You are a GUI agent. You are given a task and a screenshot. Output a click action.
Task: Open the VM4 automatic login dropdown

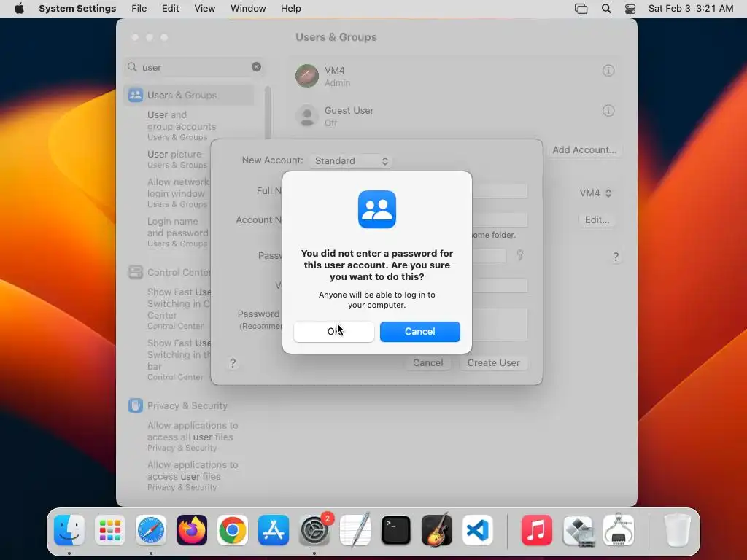(x=595, y=192)
